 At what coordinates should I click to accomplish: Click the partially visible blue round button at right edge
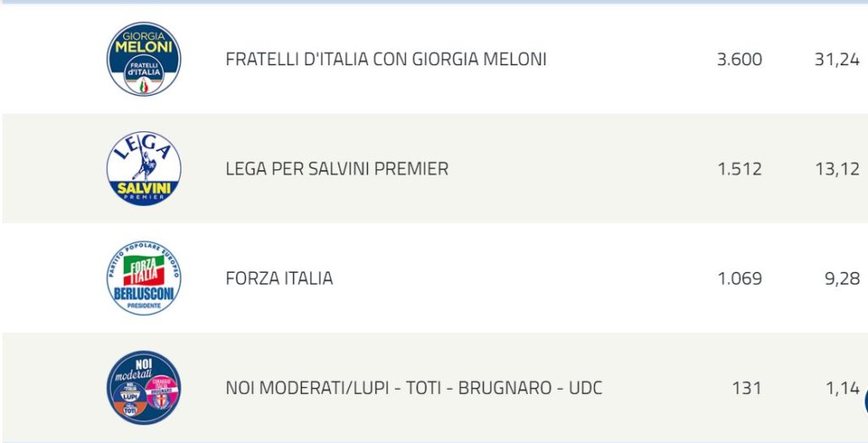[865, 401]
